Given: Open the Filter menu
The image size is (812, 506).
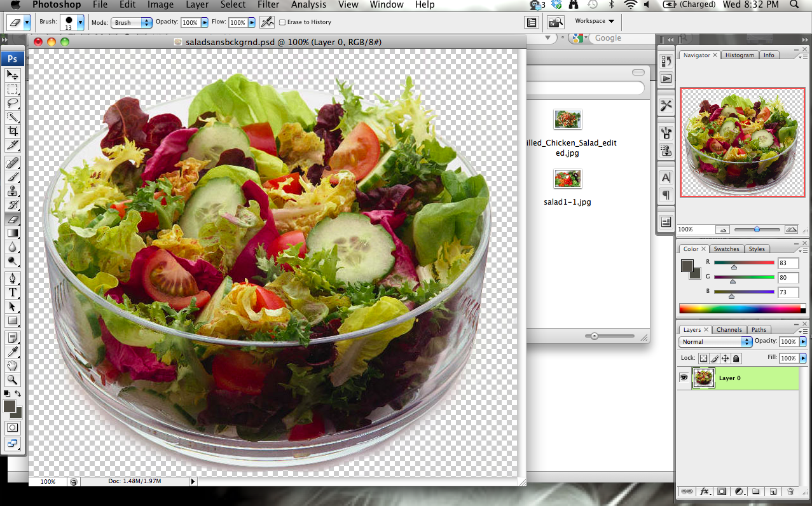Looking at the screenshot, I should (268, 5).
